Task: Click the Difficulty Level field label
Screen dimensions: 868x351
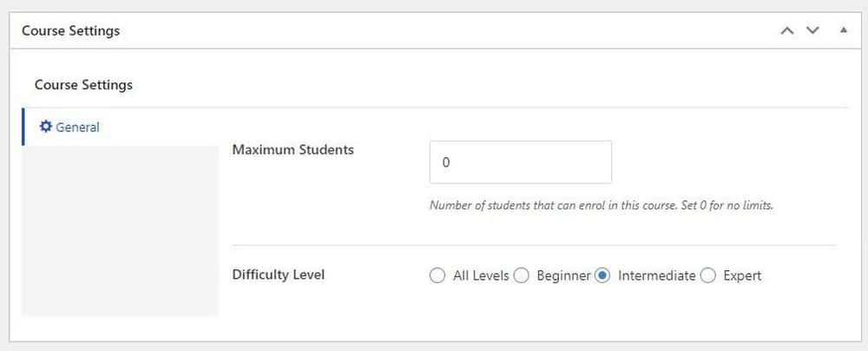Action: click(279, 275)
